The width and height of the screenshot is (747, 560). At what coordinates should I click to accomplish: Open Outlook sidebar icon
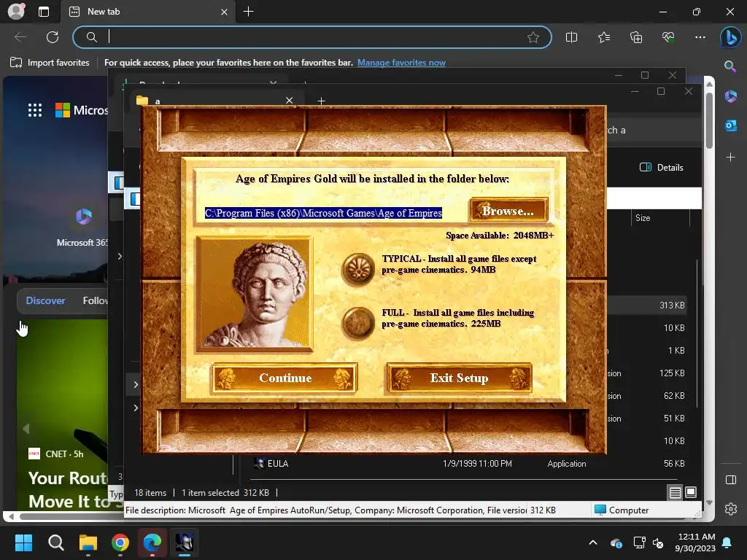point(731,125)
